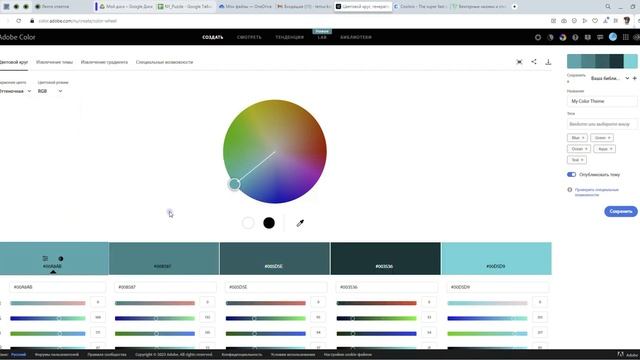Image resolution: width=640 pixels, height=360 pixels.
Task: Open the ТЕНДЕНЦИИ menu item
Action: pyautogui.click(x=289, y=37)
